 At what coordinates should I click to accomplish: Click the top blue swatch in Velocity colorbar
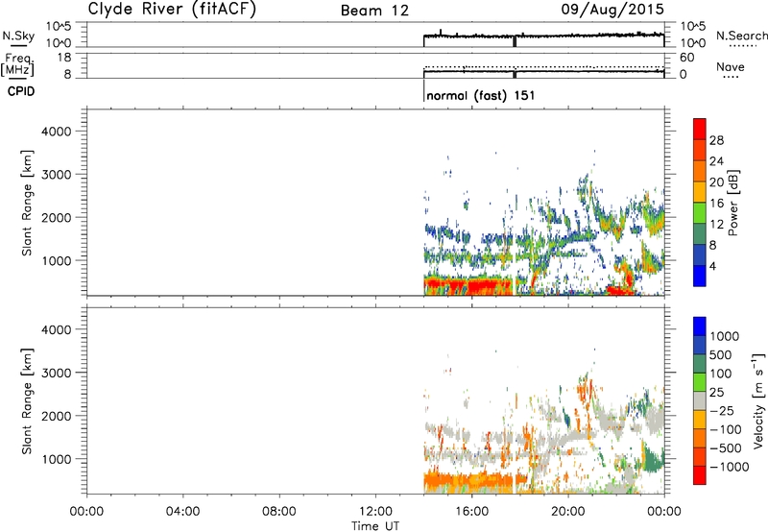pos(700,326)
